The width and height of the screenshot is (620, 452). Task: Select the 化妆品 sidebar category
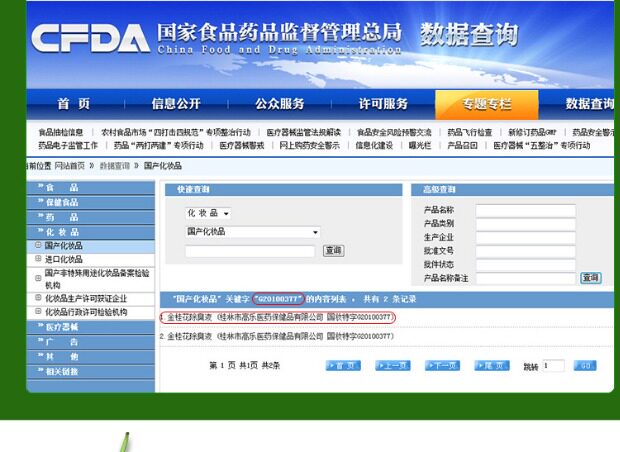tap(91, 232)
